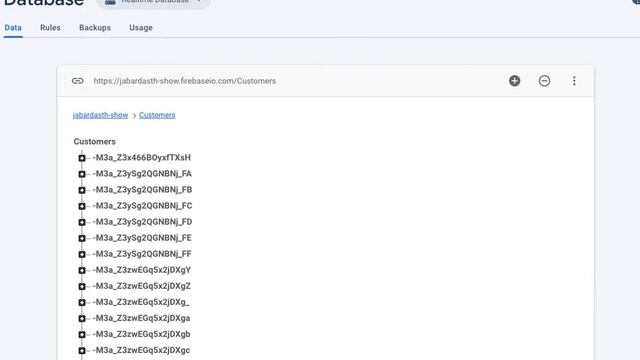This screenshot has width=640, height=360.
Task: Expand node -M3a_Z3zwEGq5x2jDXgb
Action: (x=82, y=334)
